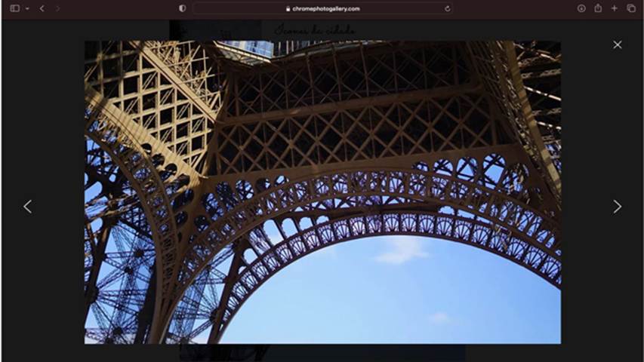Viewport: 644px width, 362px height.
Task: Reload the page with the refresh icon
Action: pyautogui.click(x=447, y=8)
